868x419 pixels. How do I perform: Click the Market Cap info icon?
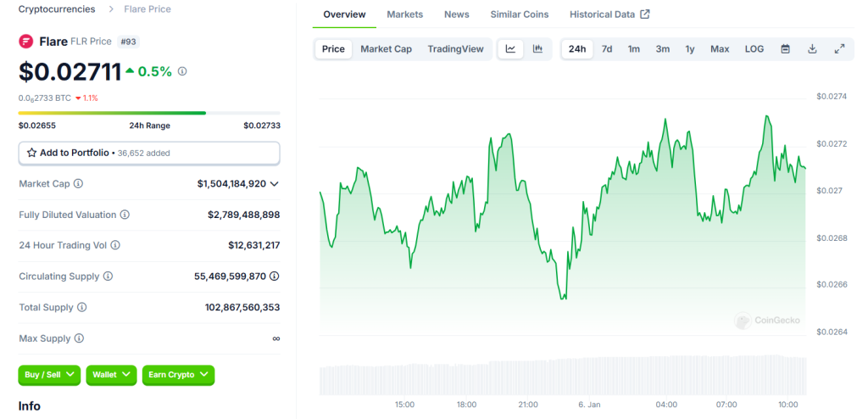coord(79,184)
